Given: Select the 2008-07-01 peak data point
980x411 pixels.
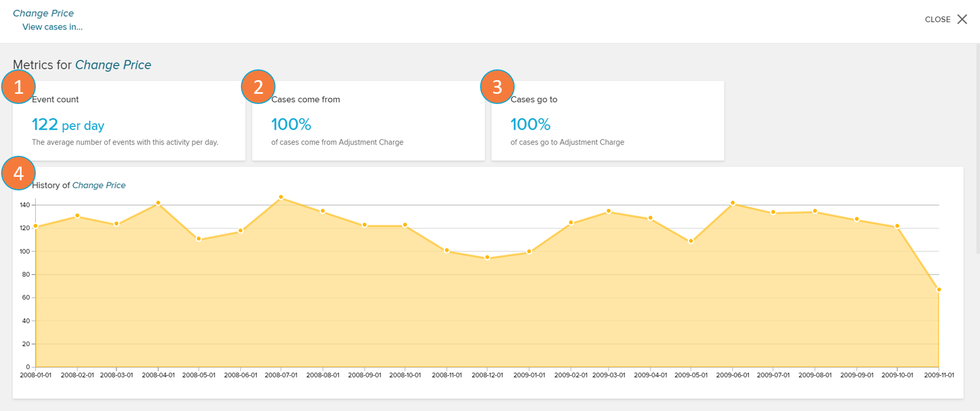Looking at the screenshot, I should coord(281,197).
